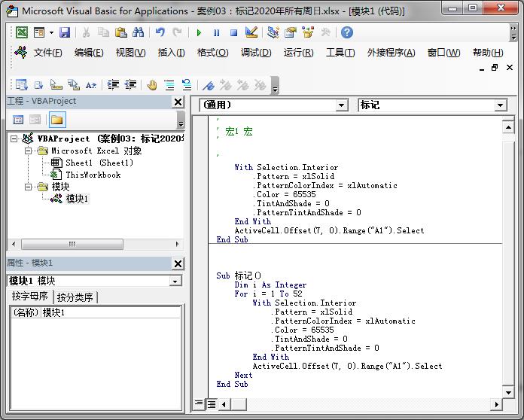The height and width of the screenshot is (420, 524).
Task: Open the 工具(T) menu
Action: point(340,53)
